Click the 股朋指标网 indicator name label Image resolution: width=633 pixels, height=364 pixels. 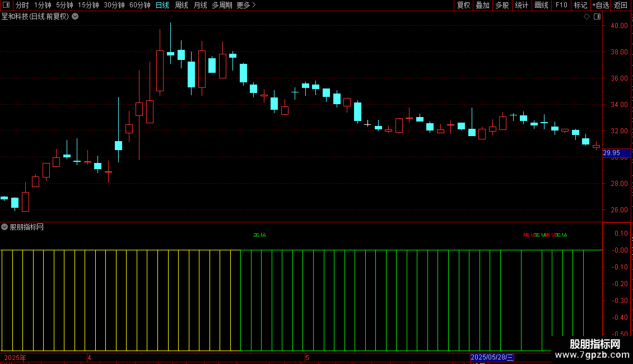27,227
